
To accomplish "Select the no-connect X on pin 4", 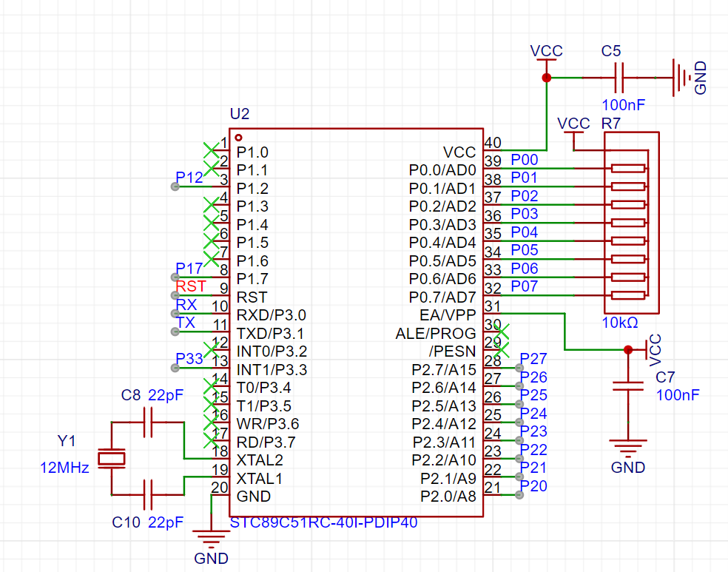I will (x=212, y=204).
